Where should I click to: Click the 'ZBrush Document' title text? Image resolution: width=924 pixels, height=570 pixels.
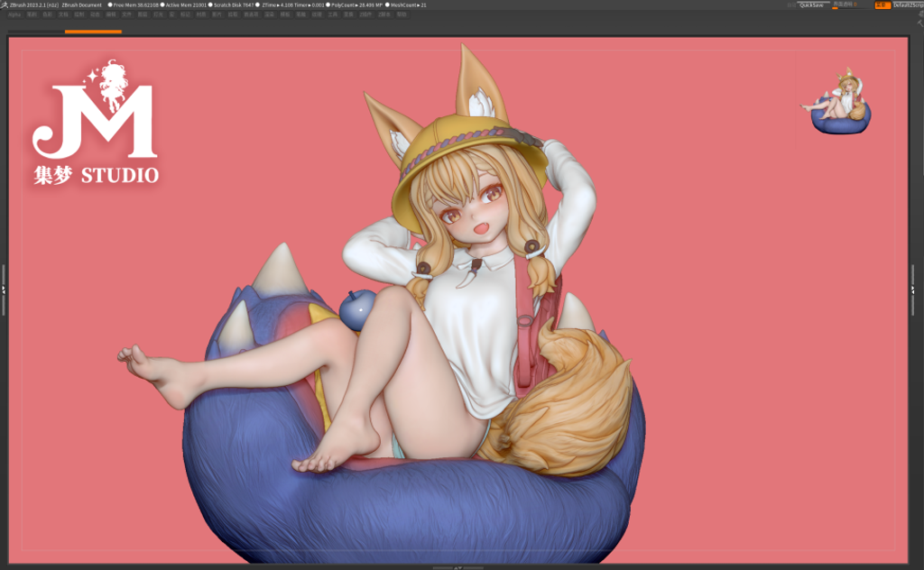(82, 5)
